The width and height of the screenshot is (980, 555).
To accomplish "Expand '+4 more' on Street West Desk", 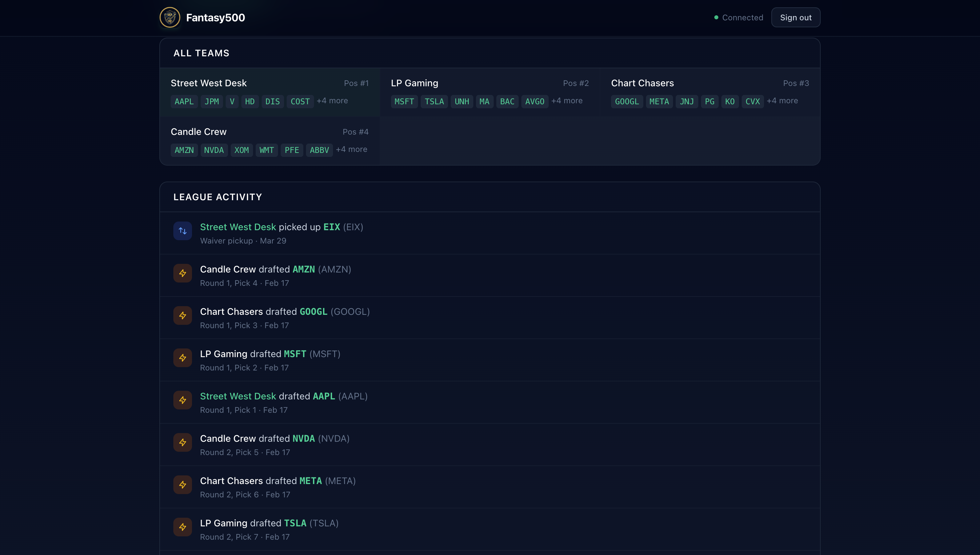I will click(x=332, y=101).
